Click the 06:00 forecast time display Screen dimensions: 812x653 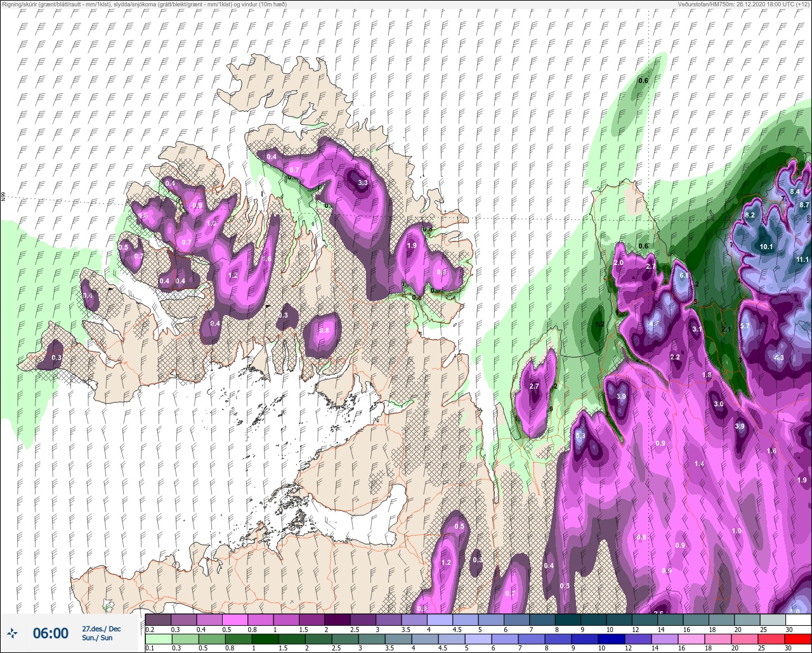[x=51, y=633]
